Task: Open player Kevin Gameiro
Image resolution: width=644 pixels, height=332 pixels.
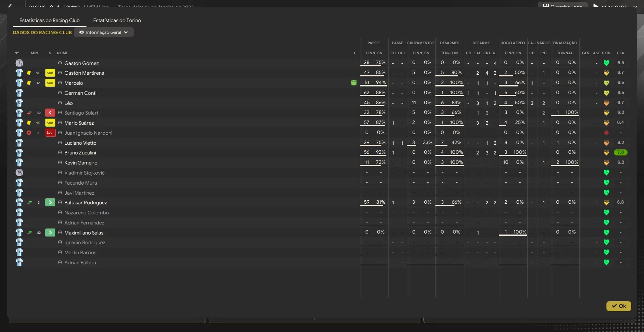Action: pyautogui.click(x=81, y=162)
